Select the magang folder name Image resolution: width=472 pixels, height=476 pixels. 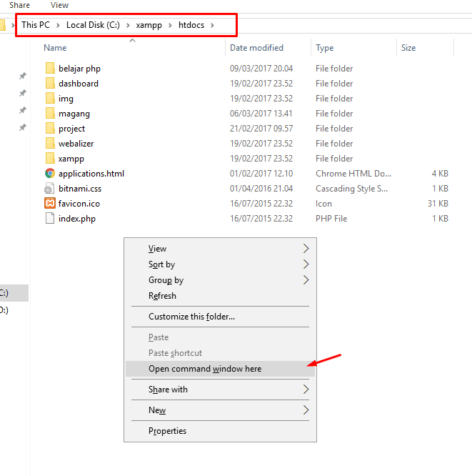coord(74,114)
